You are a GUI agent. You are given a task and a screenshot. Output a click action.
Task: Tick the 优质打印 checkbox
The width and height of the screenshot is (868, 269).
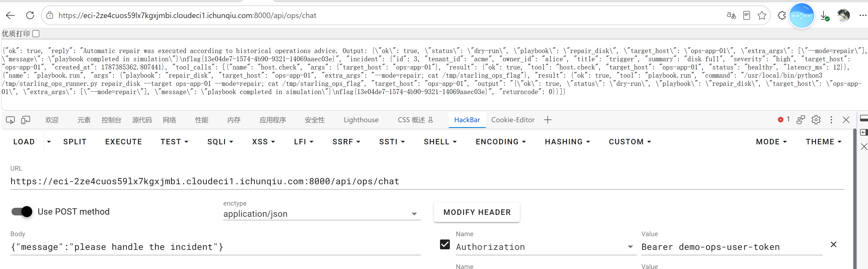(x=36, y=34)
